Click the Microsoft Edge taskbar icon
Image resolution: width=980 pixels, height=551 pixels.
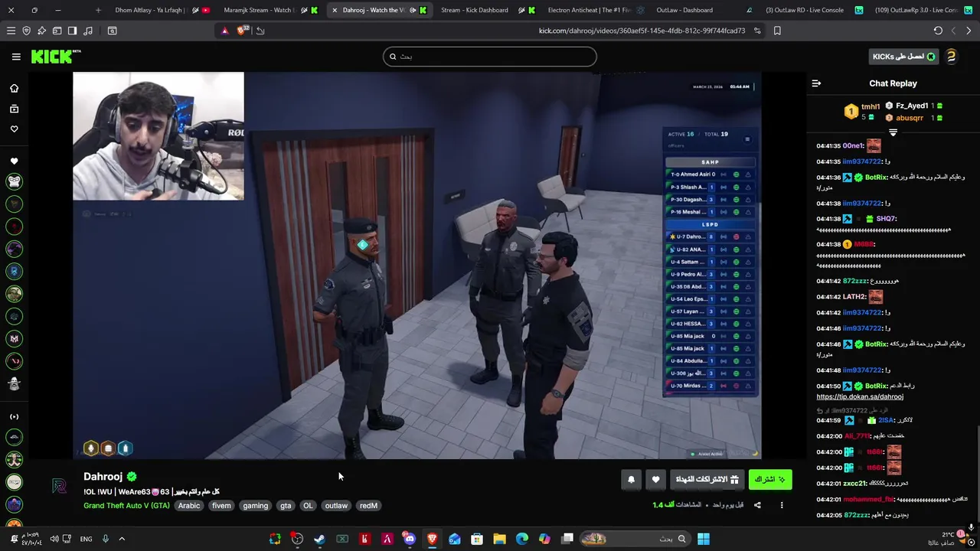[x=522, y=539]
